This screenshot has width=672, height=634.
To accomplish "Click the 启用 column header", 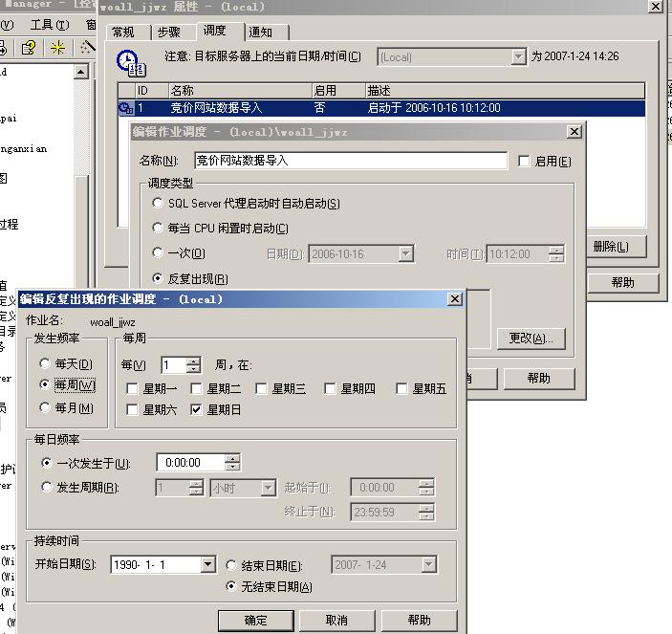I will (x=338, y=91).
